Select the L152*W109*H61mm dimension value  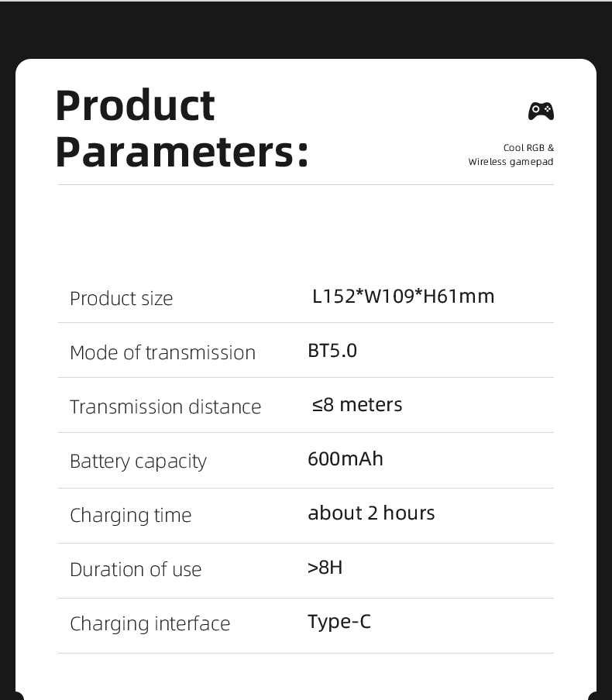pyautogui.click(x=403, y=297)
